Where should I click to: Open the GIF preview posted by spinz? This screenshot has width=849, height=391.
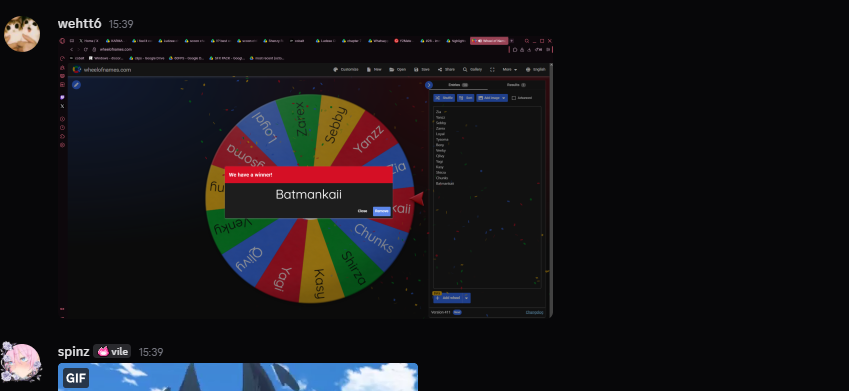(238, 377)
